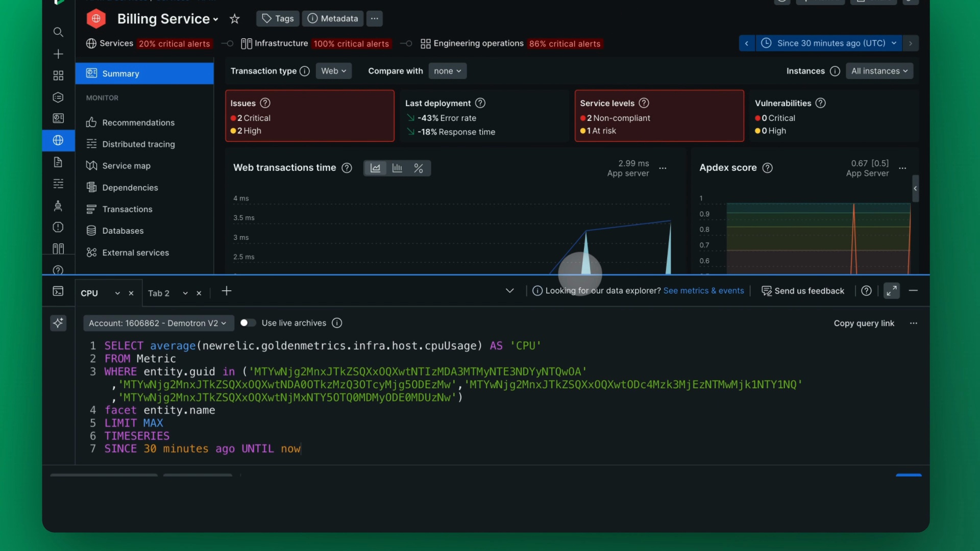The width and height of the screenshot is (980, 551).
Task: Open the all capabilities grid icon
Action: pos(58,76)
